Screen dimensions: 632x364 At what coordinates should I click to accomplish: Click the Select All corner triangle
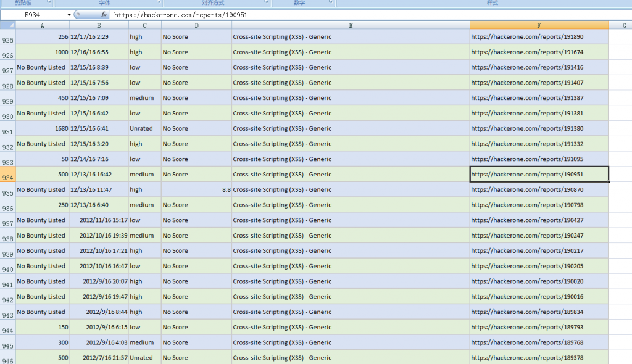[x=7, y=25]
